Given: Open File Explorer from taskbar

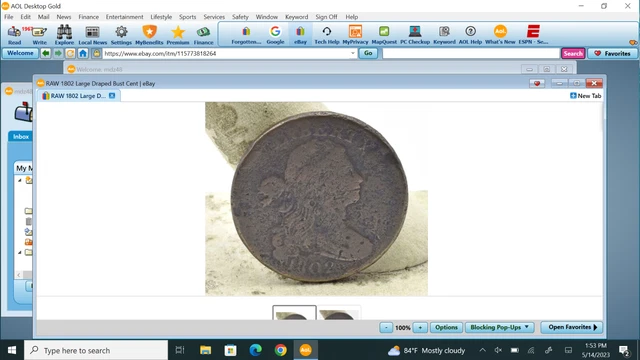Looking at the screenshot, I should tap(205, 350).
